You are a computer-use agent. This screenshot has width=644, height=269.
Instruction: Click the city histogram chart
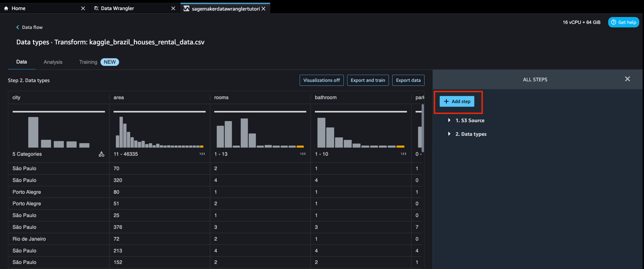(59, 131)
